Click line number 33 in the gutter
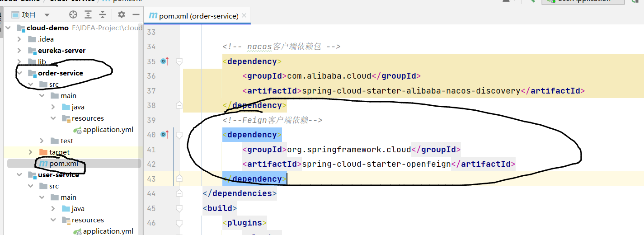Viewport: 644px width, 235px height. pos(151,32)
